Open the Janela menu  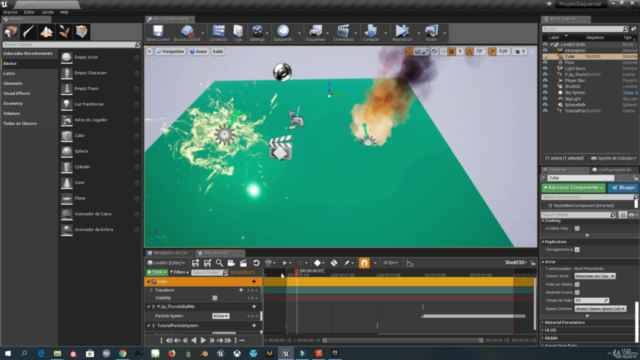coord(47,12)
